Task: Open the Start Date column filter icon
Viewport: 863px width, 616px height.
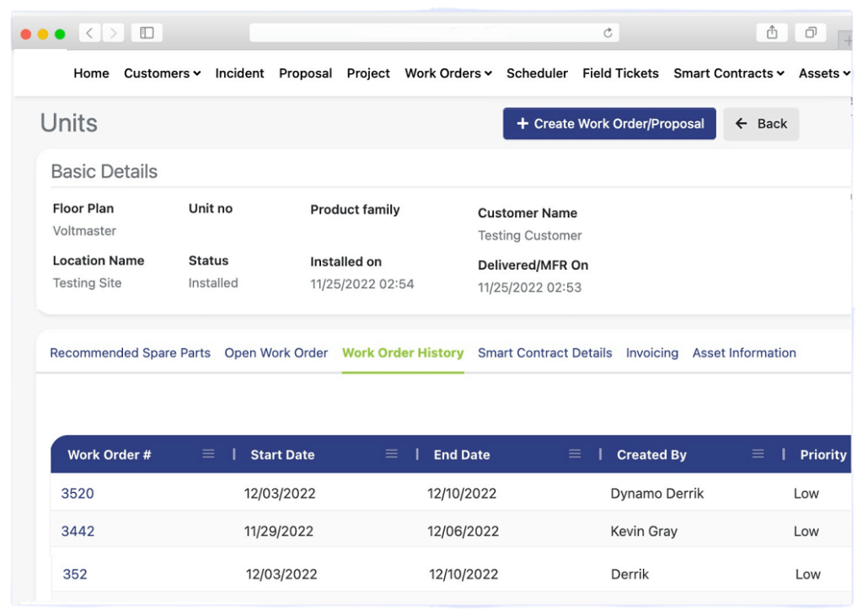Action: 391,454
